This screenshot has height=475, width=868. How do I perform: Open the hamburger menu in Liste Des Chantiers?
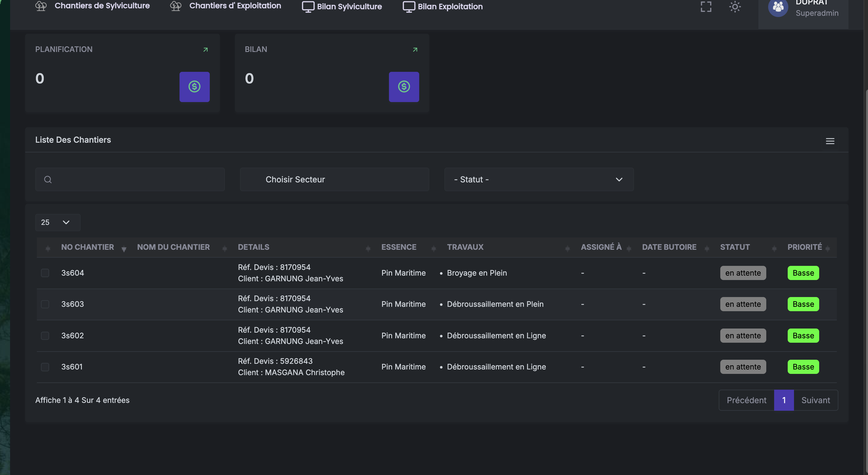830,141
